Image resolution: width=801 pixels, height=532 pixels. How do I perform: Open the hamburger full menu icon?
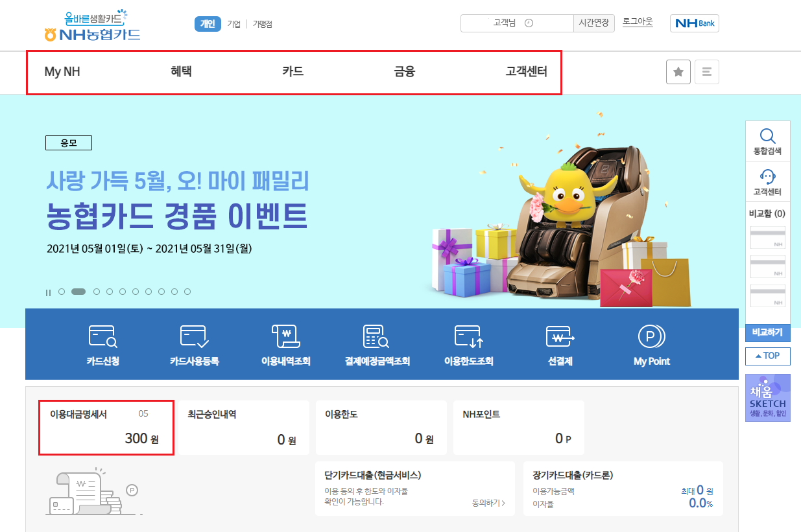(707, 72)
